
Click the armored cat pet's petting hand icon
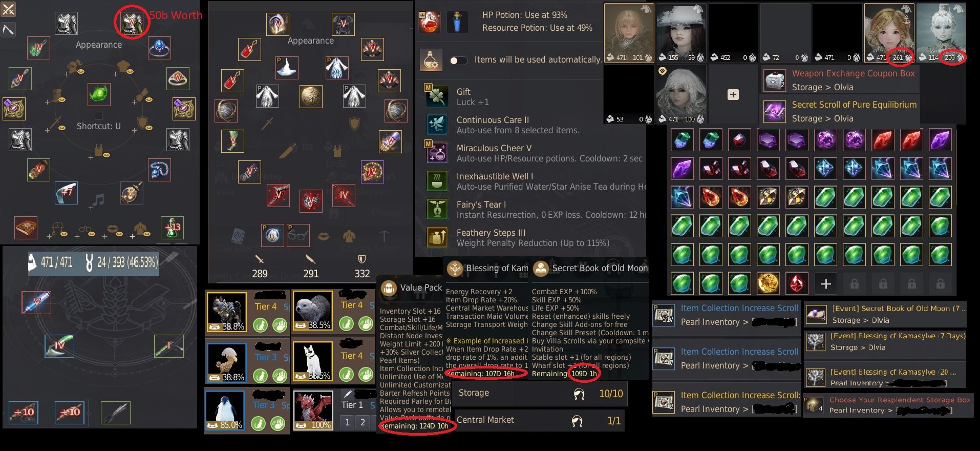(280, 325)
